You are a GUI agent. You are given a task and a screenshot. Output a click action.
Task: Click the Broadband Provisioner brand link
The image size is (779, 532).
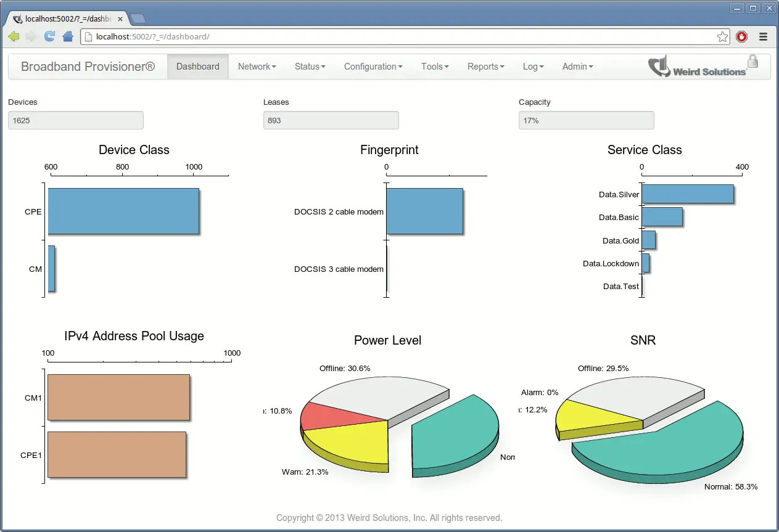(87, 66)
